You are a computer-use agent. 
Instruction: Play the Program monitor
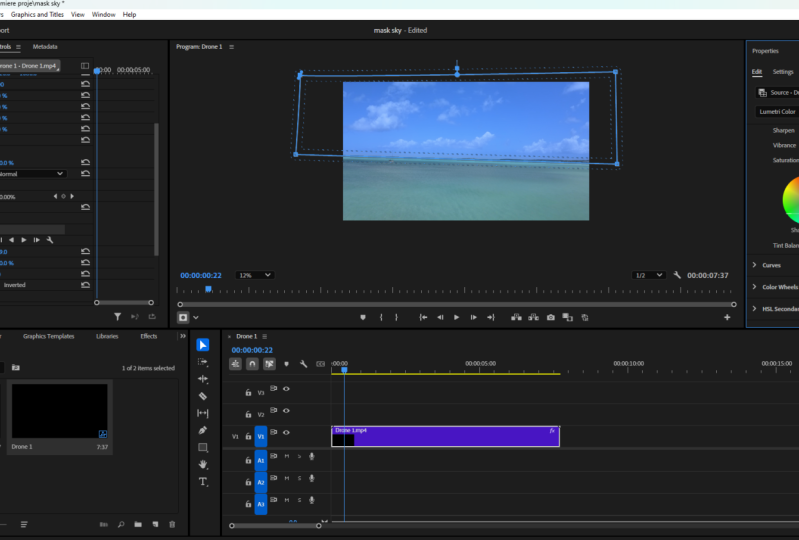(x=457, y=317)
